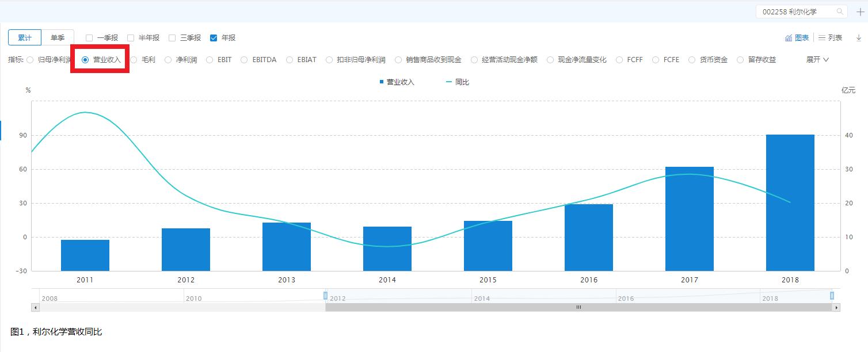Check the 半年报 checkbox
Viewport: 868px width, 352px height.
(131, 38)
